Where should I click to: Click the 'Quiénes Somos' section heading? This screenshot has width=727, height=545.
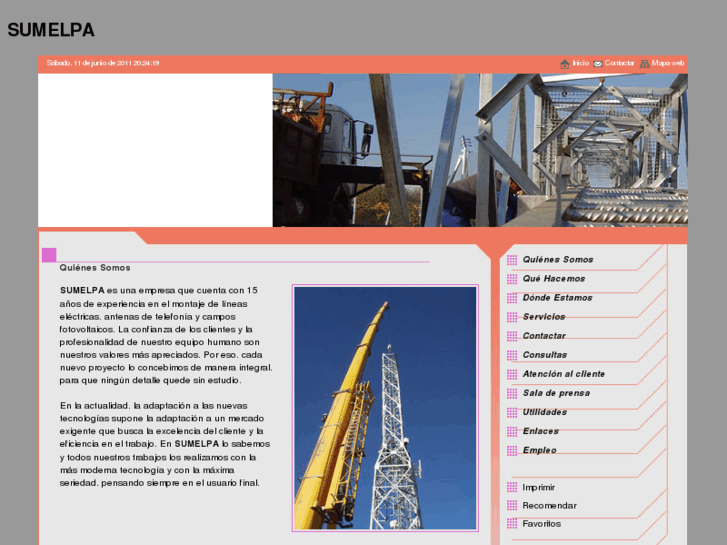click(95, 268)
